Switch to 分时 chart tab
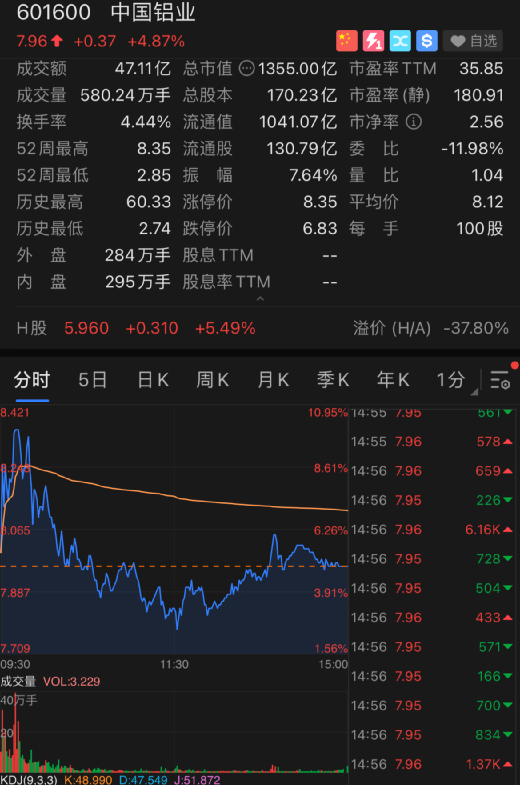Viewport: 520px width, 785px height. pos(32,380)
